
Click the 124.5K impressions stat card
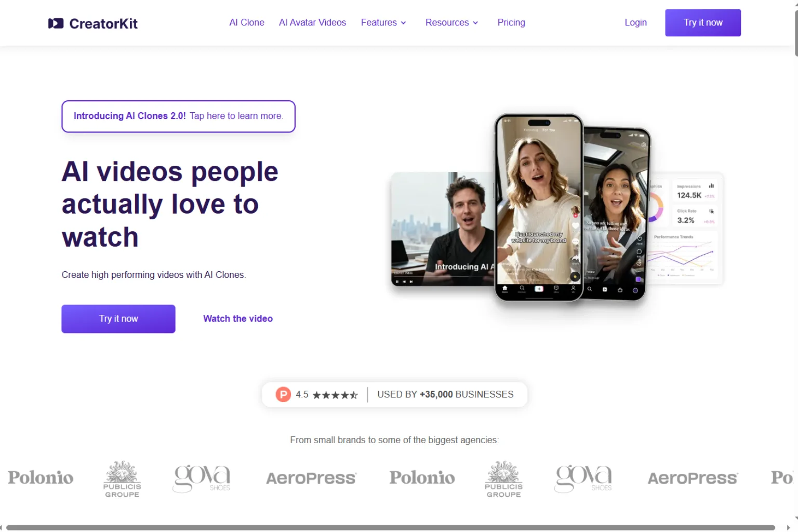click(695, 191)
